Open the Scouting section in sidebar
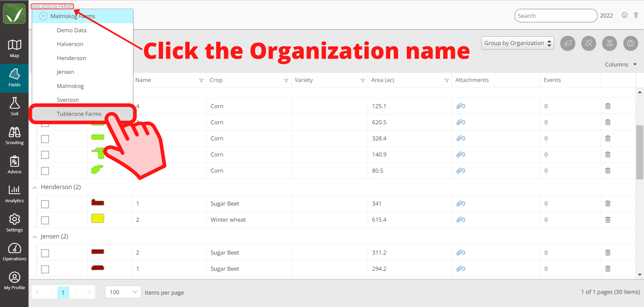 pos(14,136)
